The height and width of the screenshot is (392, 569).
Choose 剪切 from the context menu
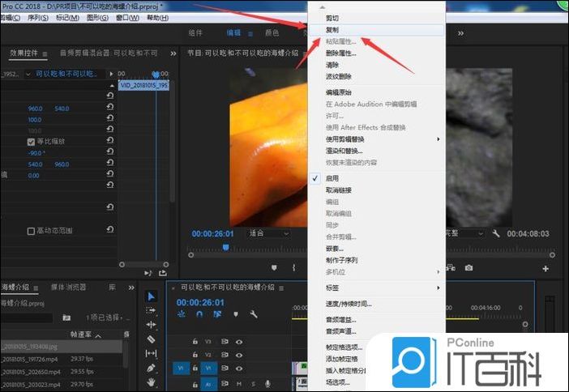[333, 17]
